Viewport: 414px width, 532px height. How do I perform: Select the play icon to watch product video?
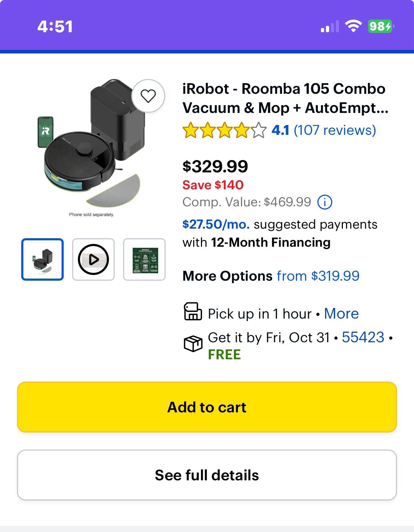[x=93, y=259]
